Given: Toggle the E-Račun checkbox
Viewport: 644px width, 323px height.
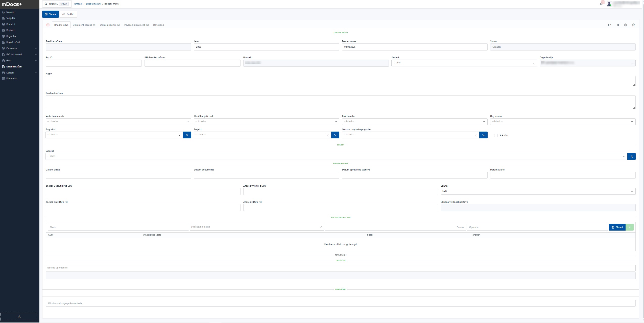Looking at the screenshot, I should [496, 136].
